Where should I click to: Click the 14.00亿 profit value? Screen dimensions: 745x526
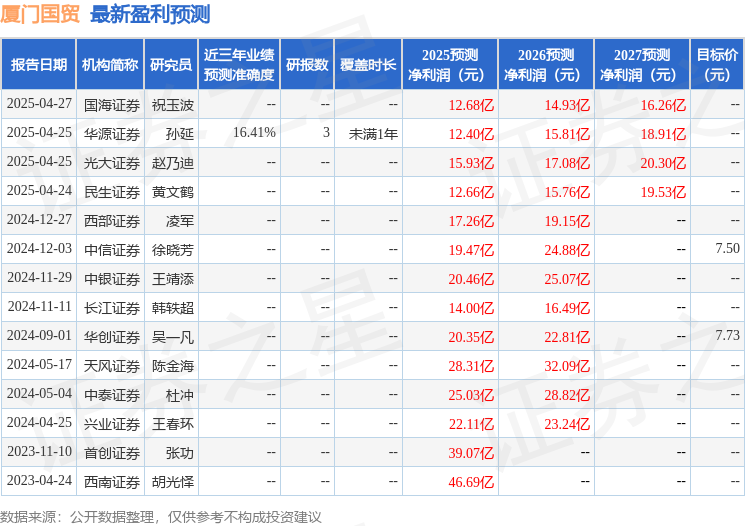[x=471, y=308]
